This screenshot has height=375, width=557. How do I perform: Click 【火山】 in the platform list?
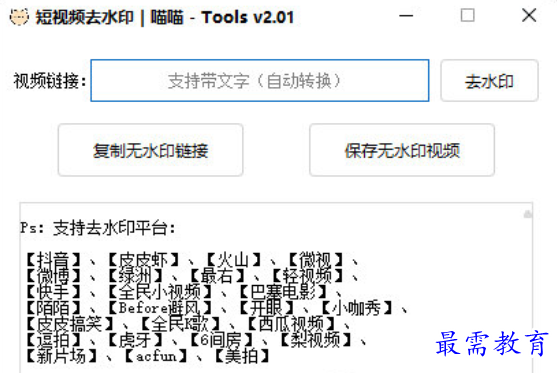pyautogui.click(x=233, y=260)
